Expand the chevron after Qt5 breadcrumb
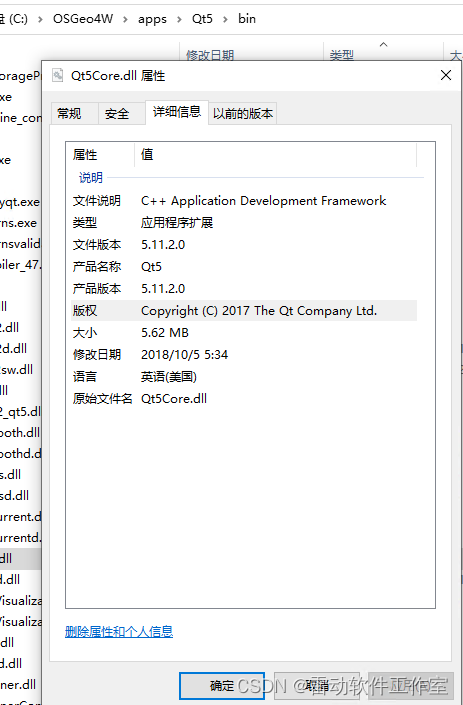Image resolution: width=463 pixels, height=705 pixels. click(225, 19)
